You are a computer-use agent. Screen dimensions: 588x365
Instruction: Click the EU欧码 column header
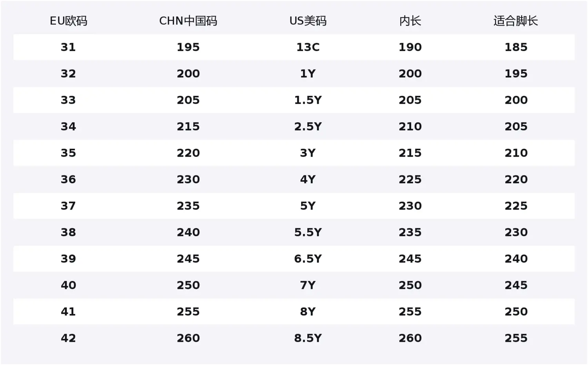pyautogui.click(x=68, y=21)
